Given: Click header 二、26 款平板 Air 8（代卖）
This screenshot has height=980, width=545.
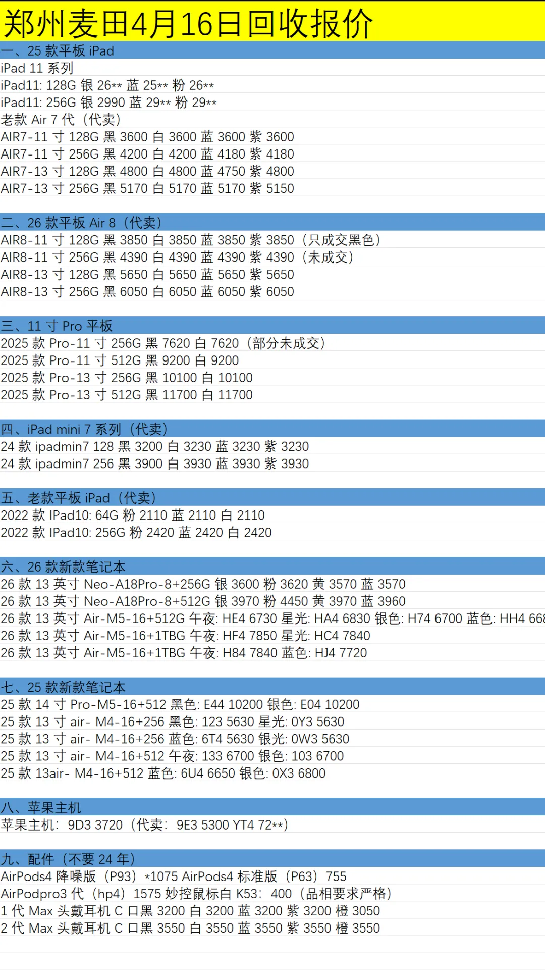Looking at the screenshot, I should click(x=272, y=222).
